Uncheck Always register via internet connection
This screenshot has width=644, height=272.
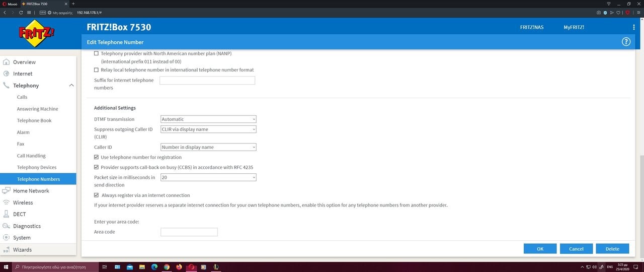[x=97, y=195]
